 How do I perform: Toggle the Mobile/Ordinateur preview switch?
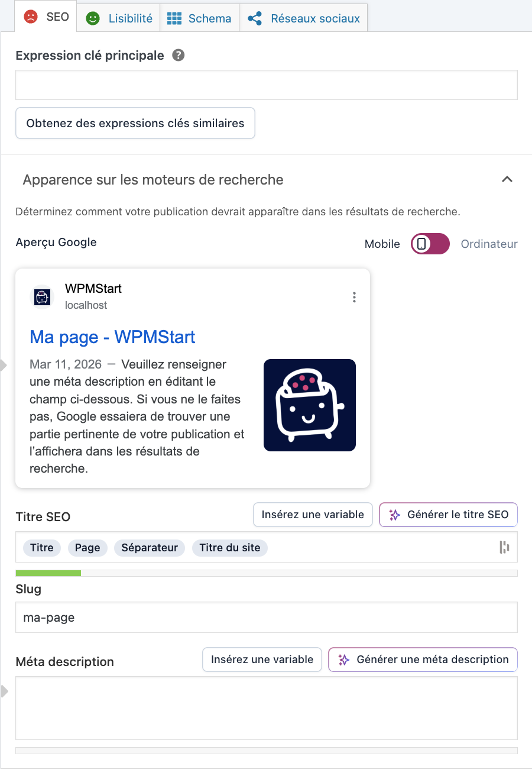click(430, 244)
